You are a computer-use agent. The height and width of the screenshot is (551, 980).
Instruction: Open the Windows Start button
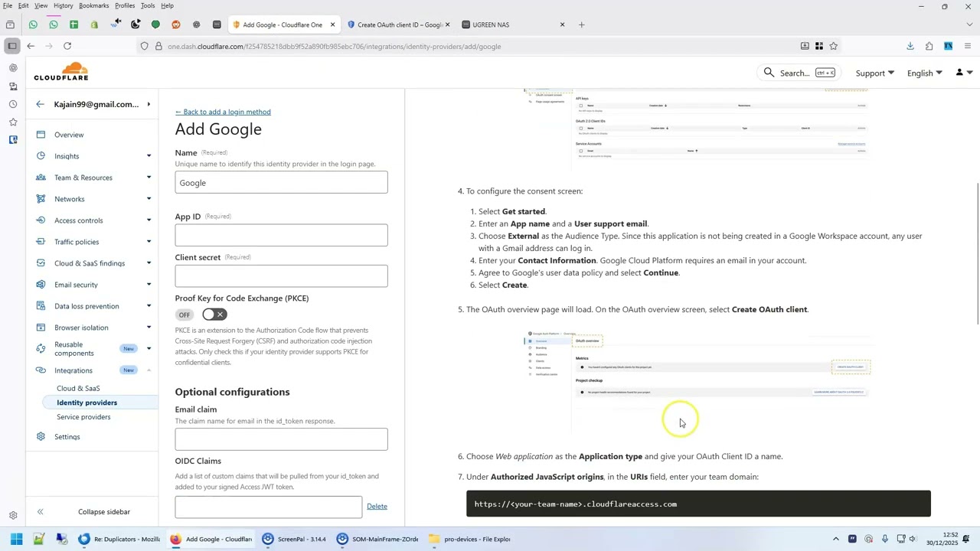tap(16, 539)
